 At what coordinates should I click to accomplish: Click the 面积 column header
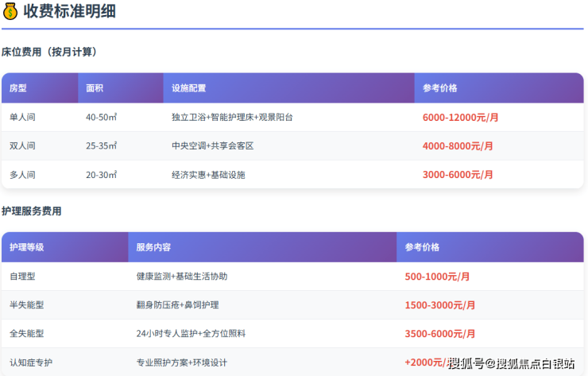[95, 88]
